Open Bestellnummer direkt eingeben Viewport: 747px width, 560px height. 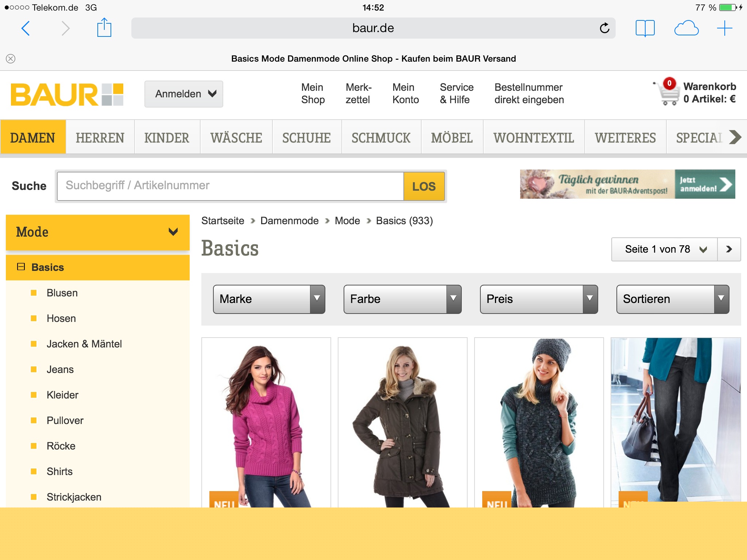529,93
